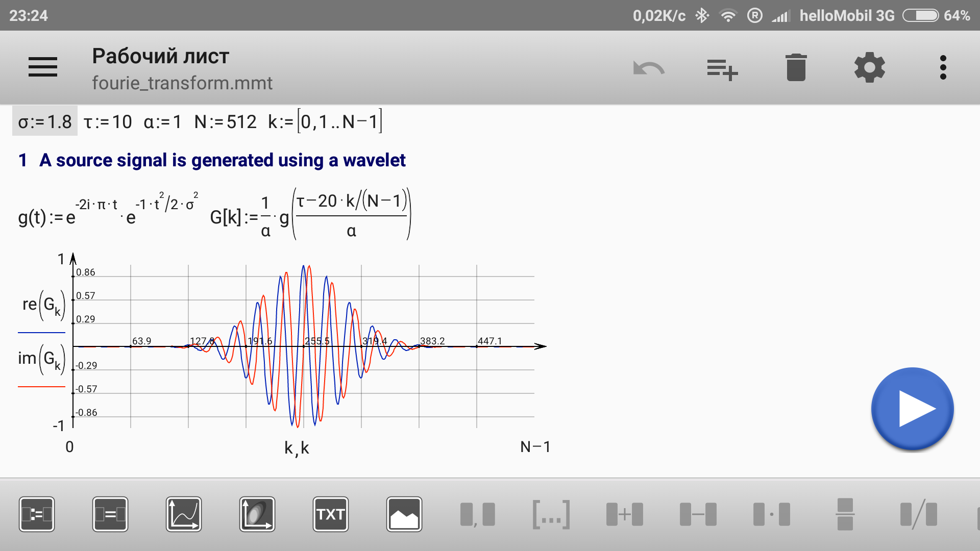Tap the addition operator icon
This screenshot has width=980, height=551.
point(625,514)
